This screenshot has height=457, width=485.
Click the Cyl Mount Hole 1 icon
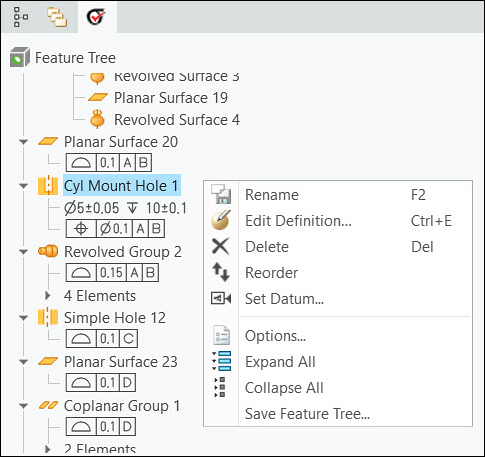point(48,185)
